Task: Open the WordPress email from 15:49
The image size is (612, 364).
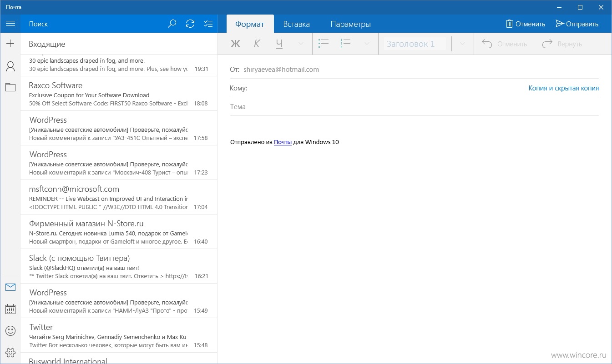Action: (x=119, y=301)
